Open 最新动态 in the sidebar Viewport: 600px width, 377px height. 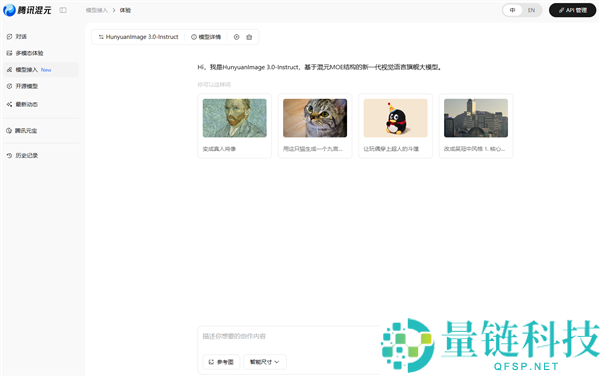(x=41, y=104)
